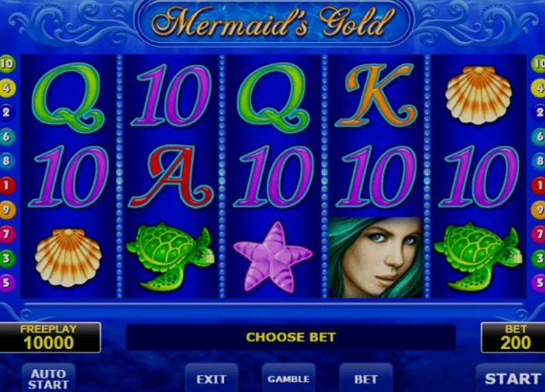Click the orange K symbol
Viewport: 545px width, 392px height.
point(376,95)
